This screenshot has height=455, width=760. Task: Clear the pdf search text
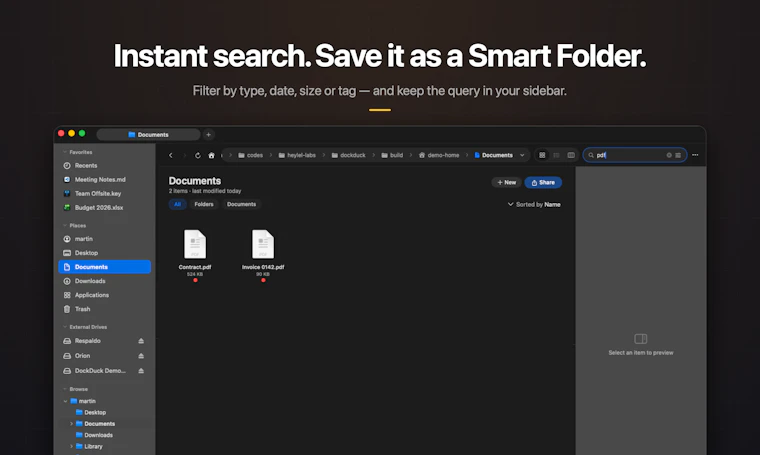tap(669, 155)
